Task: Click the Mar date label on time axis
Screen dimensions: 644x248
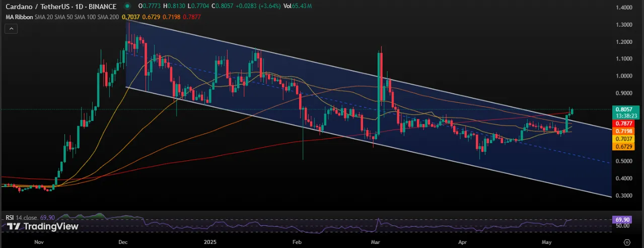Action: (x=376, y=242)
